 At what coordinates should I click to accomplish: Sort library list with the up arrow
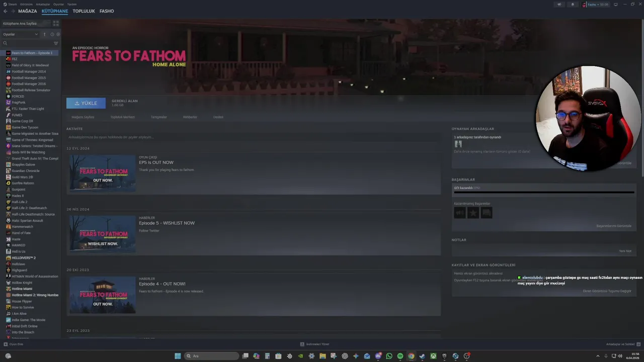click(x=44, y=34)
